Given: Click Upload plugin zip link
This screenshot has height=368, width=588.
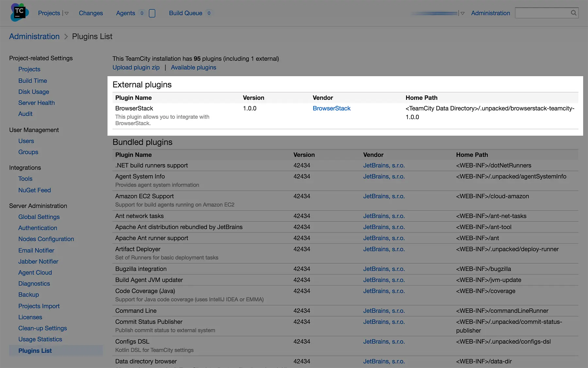Looking at the screenshot, I should pos(136,67).
